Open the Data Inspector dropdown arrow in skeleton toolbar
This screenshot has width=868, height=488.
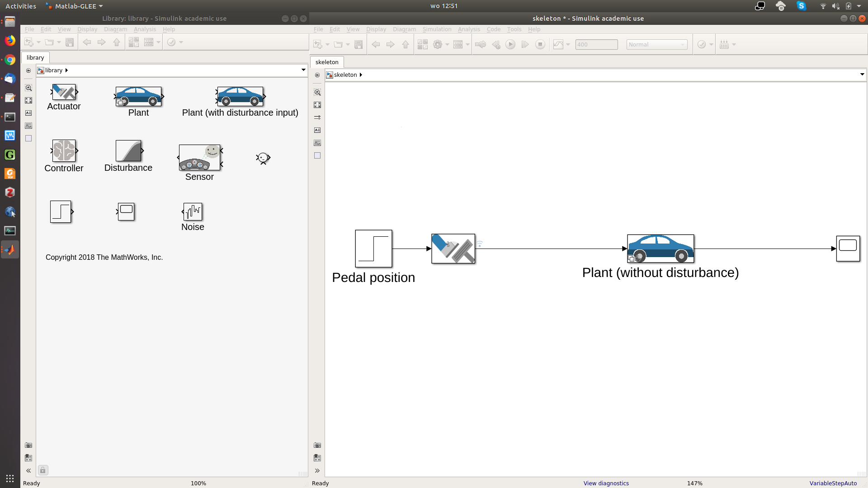(568, 44)
